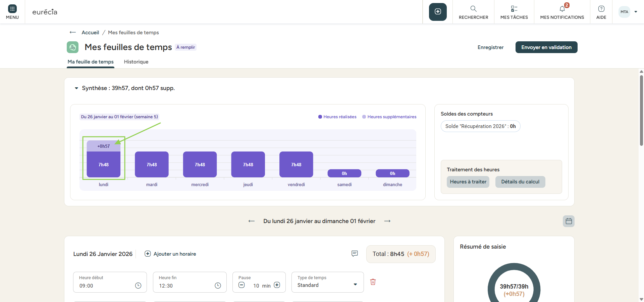Collapse the Synthèse section
Viewport: 644px width, 302px height.
pyautogui.click(x=76, y=88)
